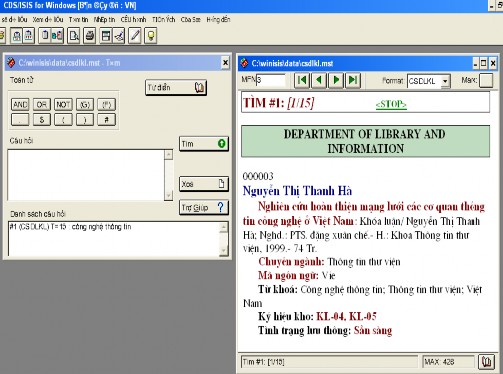The height and width of the screenshot is (374, 503).
Task: Open the 'Cơ sở dữ liệu' database menu
Action: pyautogui.click(x=14, y=20)
